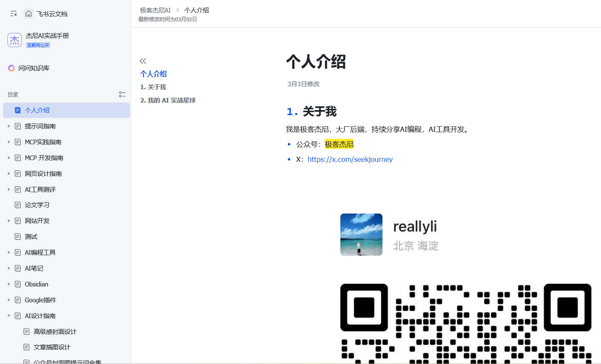
Task: Click the document icon beside 高级感封面设计
Action: pyautogui.click(x=26, y=331)
